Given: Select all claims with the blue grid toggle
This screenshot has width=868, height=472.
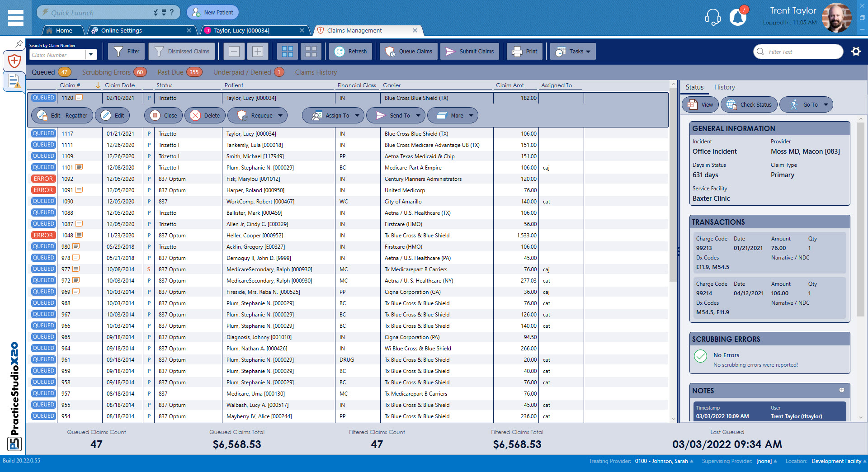Looking at the screenshot, I should click(x=288, y=51).
